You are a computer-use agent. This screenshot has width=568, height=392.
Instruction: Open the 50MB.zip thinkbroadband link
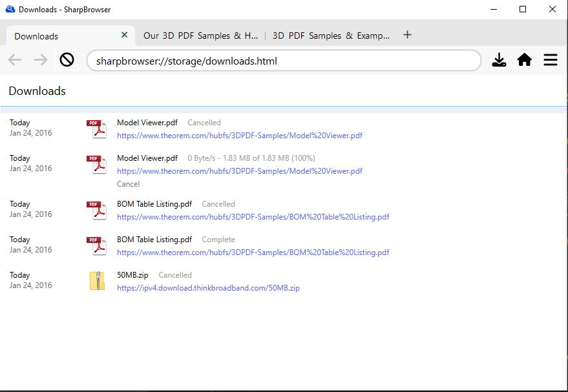pos(208,288)
